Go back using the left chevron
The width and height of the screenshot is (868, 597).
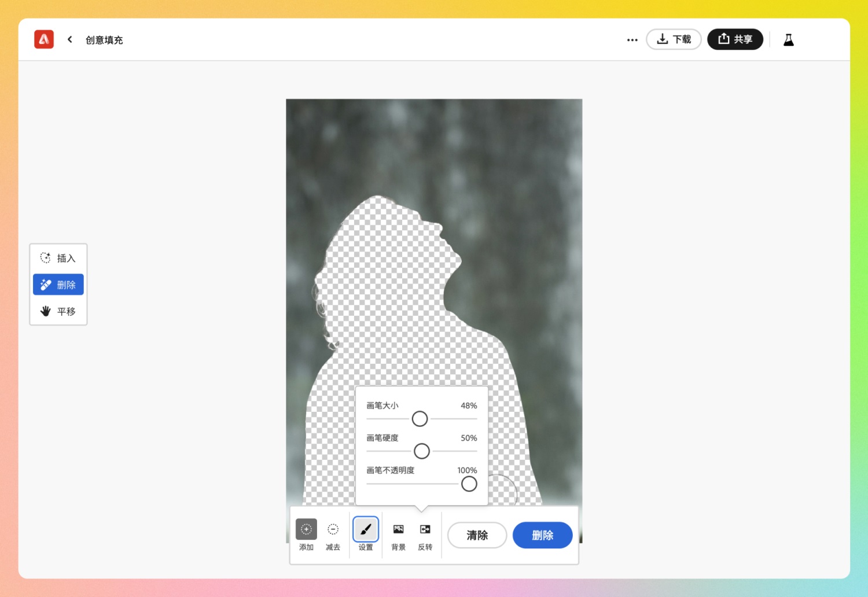pyautogui.click(x=70, y=39)
